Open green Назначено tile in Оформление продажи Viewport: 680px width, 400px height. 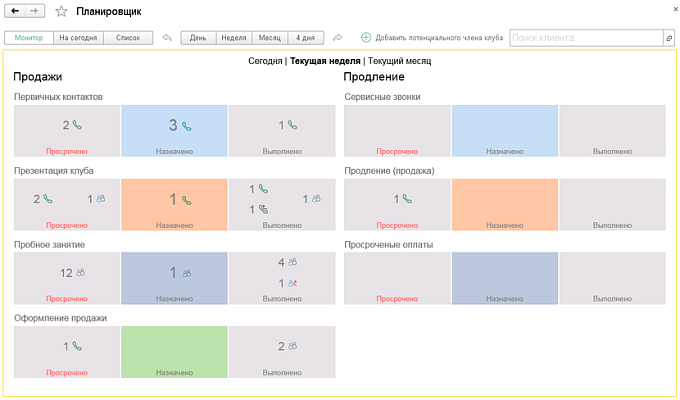point(174,352)
